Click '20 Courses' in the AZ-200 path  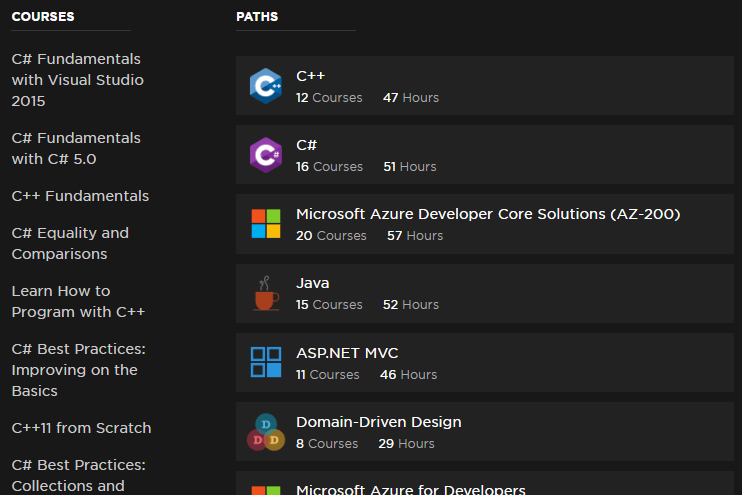tap(331, 236)
